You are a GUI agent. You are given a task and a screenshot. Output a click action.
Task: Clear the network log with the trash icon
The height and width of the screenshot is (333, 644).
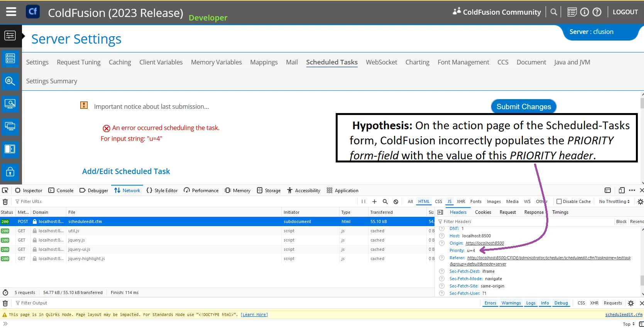[x=5, y=201]
